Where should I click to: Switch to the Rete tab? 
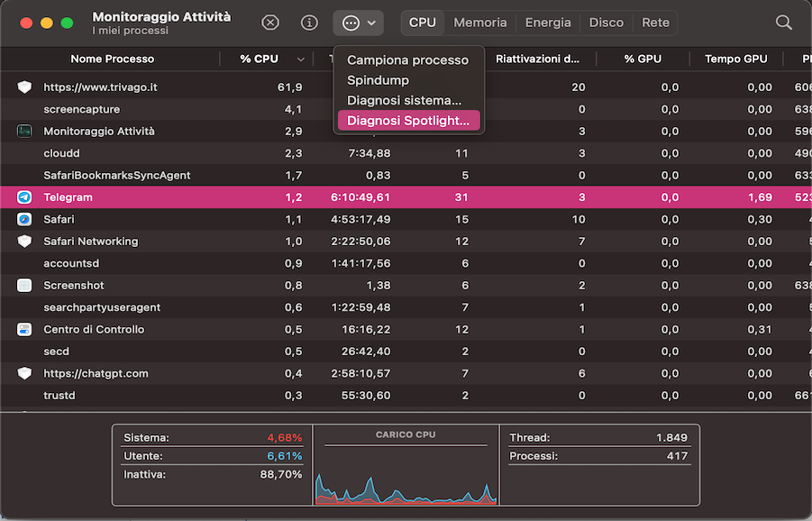[655, 23]
